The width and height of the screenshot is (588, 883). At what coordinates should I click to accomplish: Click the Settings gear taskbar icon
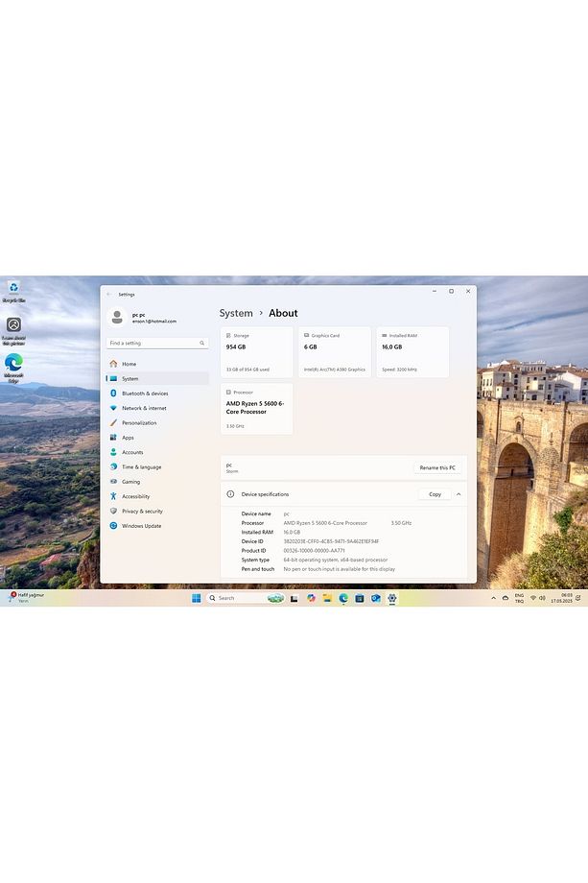[x=392, y=598]
